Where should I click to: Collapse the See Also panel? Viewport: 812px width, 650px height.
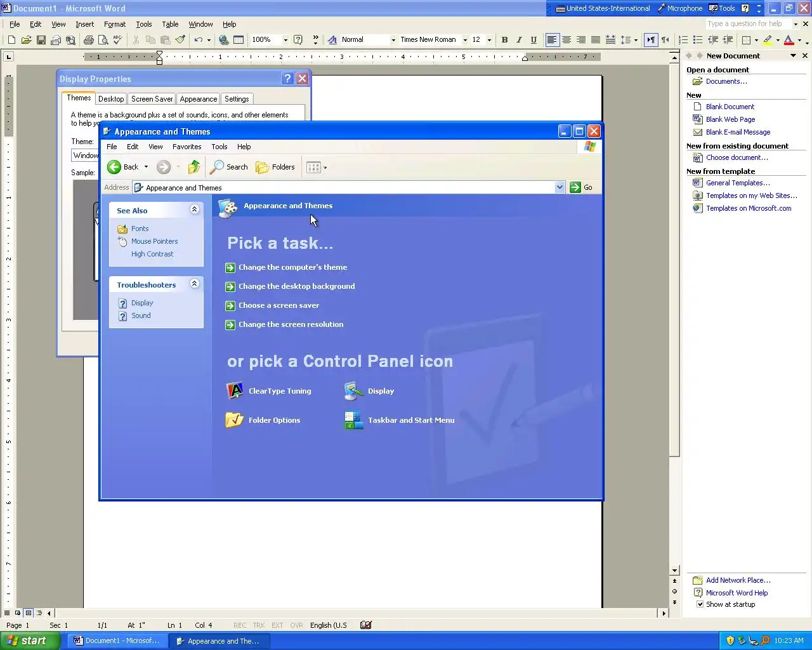(195, 209)
